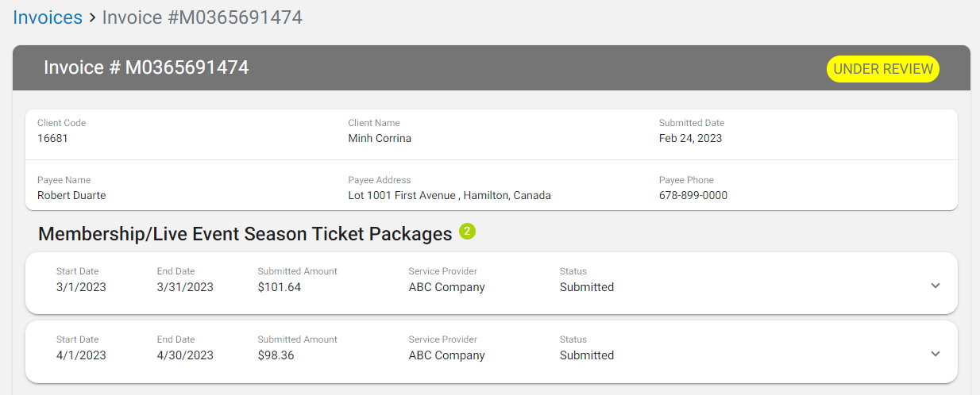Click the Submitted Date Feb 24, 2023
980x395 pixels.
(x=690, y=138)
